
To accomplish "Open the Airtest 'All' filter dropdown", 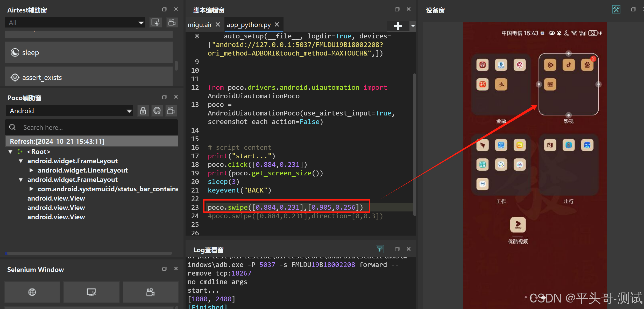I will click(75, 23).
